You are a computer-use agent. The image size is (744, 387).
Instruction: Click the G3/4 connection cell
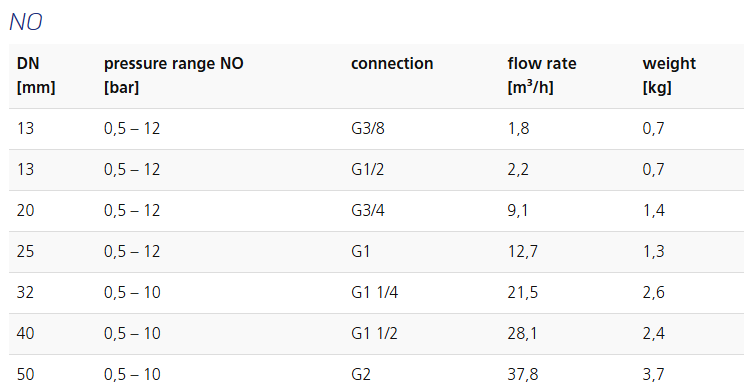tap(368, 210)
